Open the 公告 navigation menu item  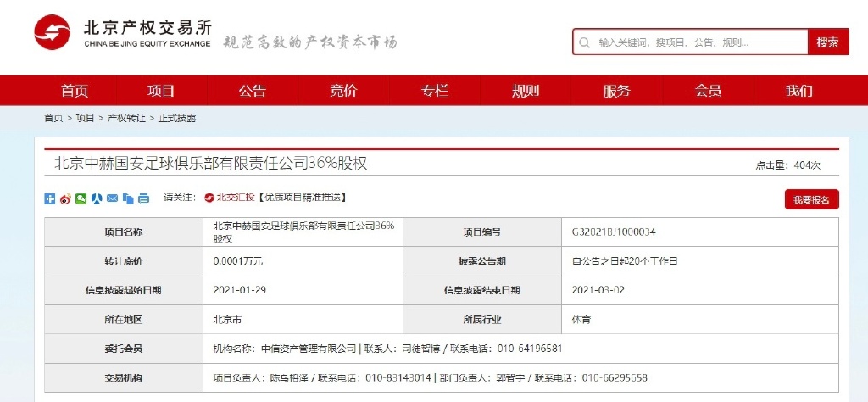pyautogui.click(x=253, y=91)
